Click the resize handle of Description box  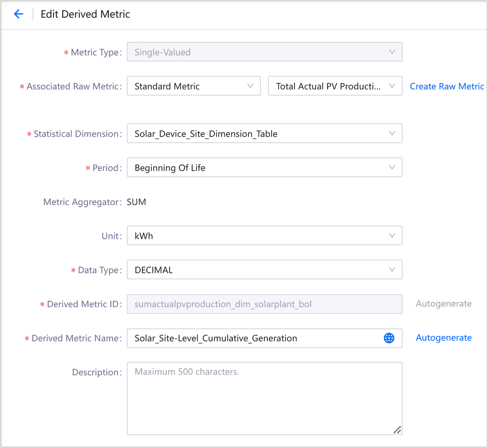pos(397,430)
